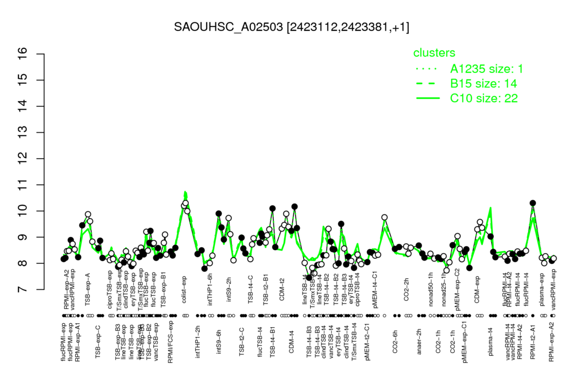
Task: Select legend entry 'B15 size: 14'
Action: tap(483, 83)
